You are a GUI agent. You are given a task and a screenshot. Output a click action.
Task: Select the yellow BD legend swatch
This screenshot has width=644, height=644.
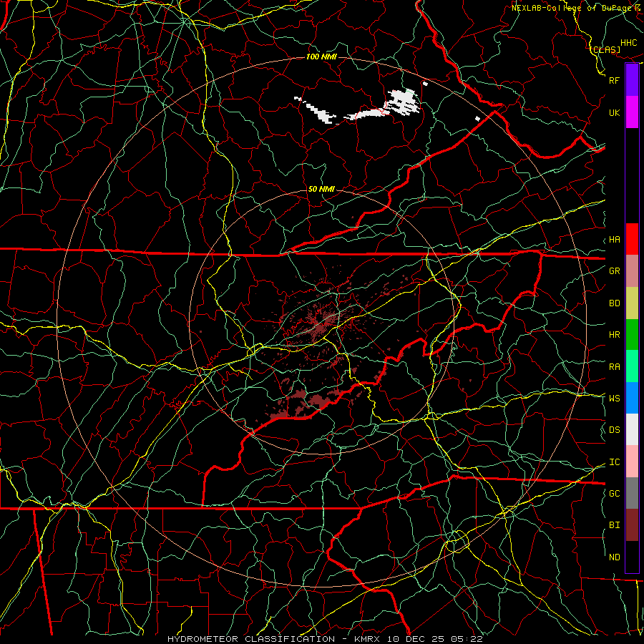point(632,303)
